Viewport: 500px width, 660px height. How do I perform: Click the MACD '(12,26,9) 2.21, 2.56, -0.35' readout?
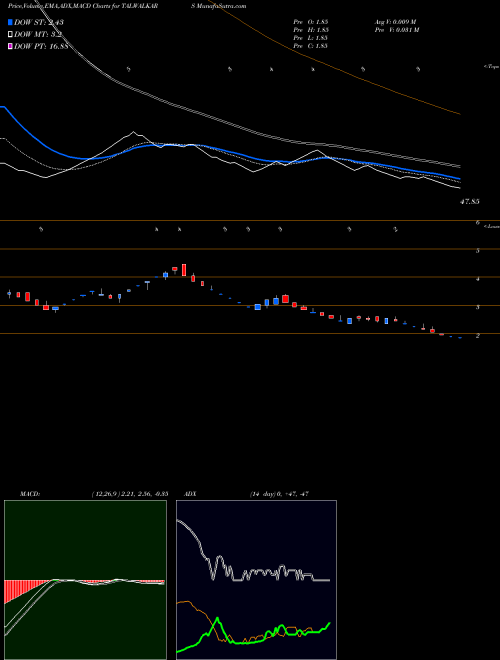click(130, 494)
